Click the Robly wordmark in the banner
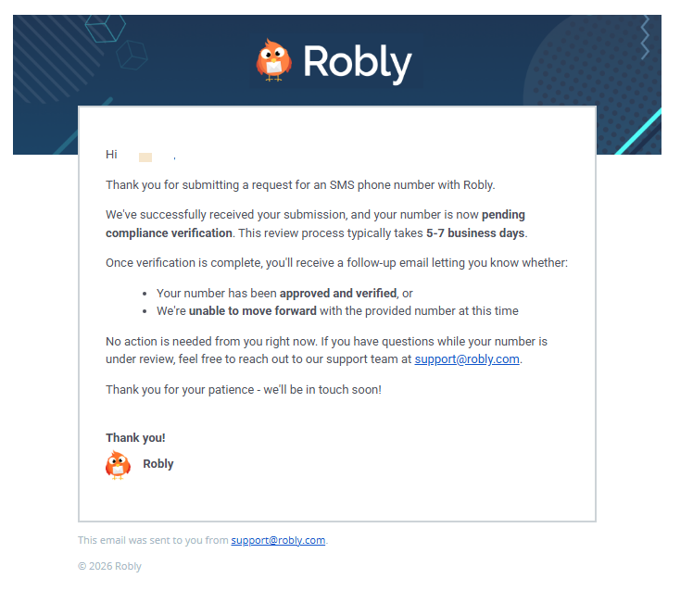 coord(358,63)
